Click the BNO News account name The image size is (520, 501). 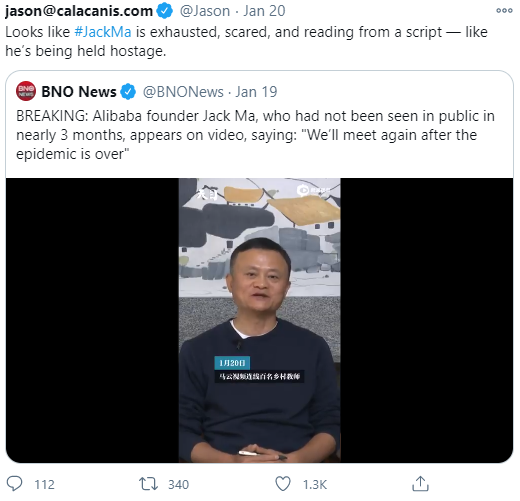[79, 92]
